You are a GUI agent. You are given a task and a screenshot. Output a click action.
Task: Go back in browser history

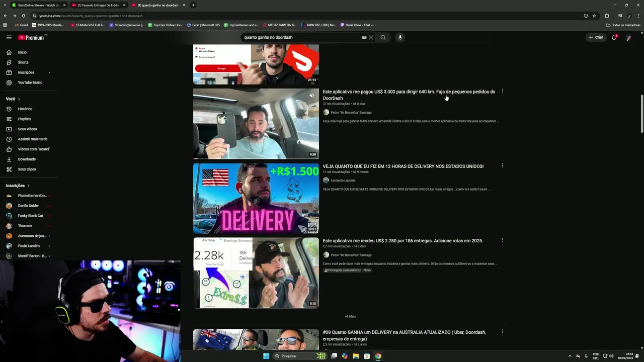coord(6,16)
